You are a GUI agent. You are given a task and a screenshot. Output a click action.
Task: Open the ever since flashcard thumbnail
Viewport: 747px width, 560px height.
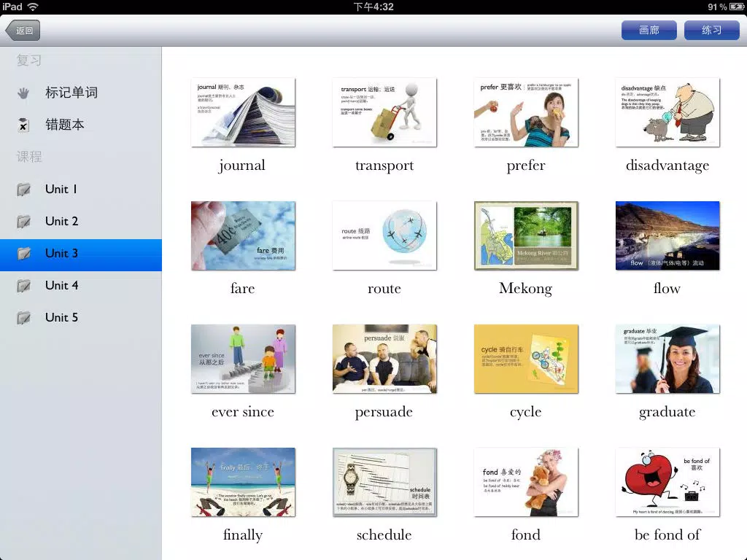pyautogui.click(x=243, y=359)
